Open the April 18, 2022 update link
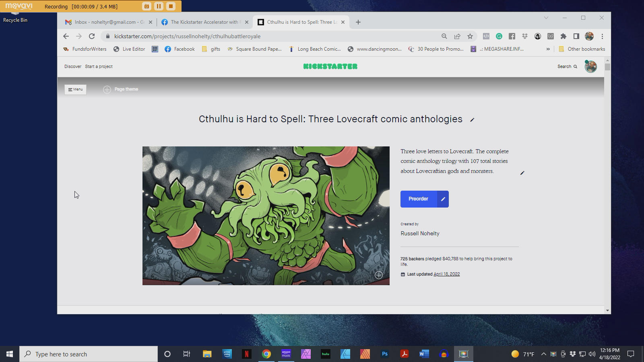 (x=446, y=274)
